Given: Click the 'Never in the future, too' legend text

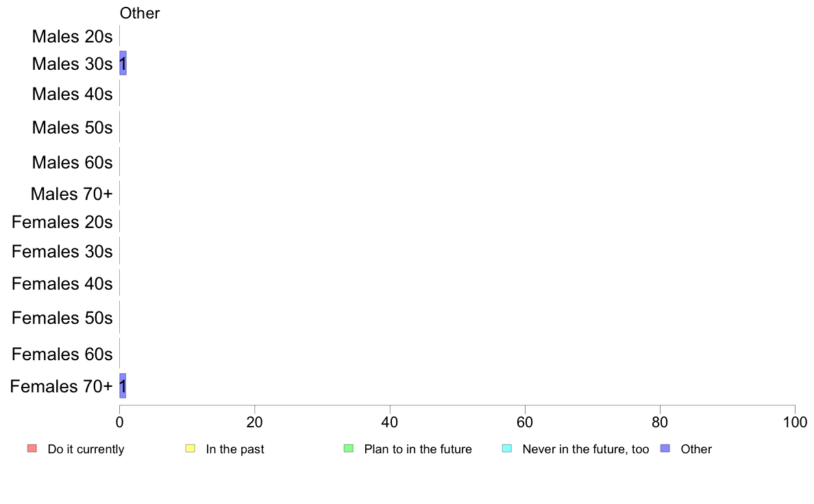Looking at the screenshot, I should 586,449.
